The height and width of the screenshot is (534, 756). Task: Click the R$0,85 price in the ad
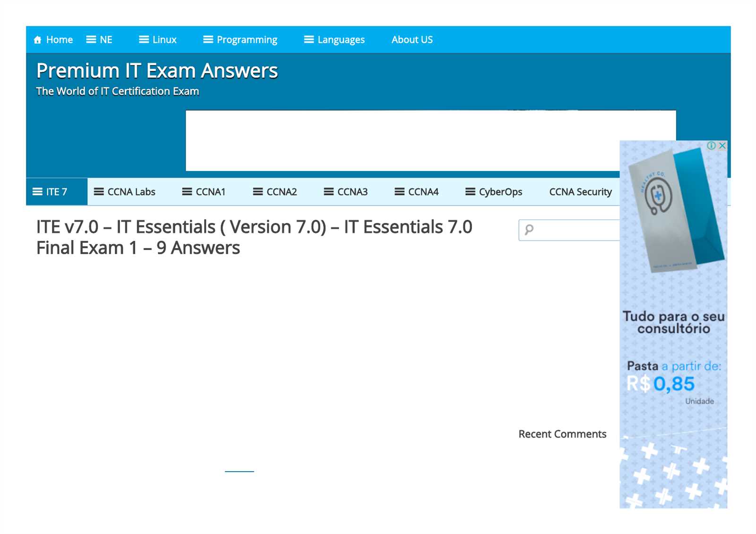(x=661, y=384)
